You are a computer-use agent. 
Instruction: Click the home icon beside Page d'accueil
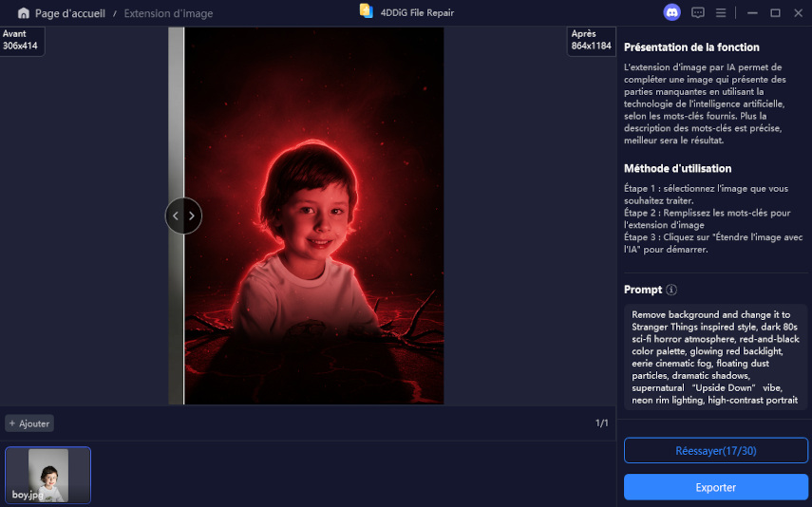[24, 13]
